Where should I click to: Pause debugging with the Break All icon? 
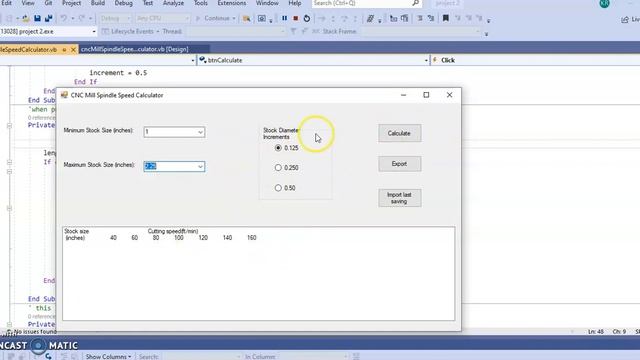(284, 18)
